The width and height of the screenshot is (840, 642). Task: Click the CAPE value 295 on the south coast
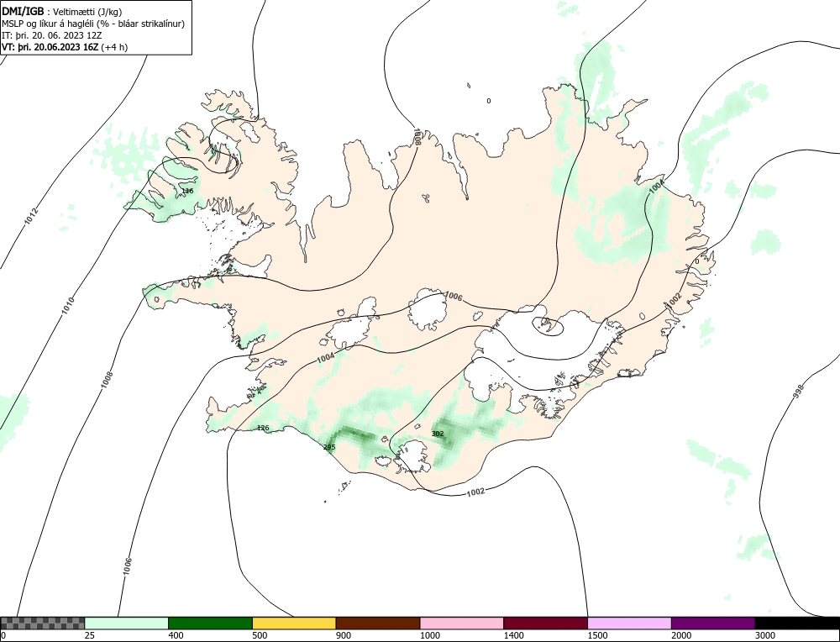329,447
